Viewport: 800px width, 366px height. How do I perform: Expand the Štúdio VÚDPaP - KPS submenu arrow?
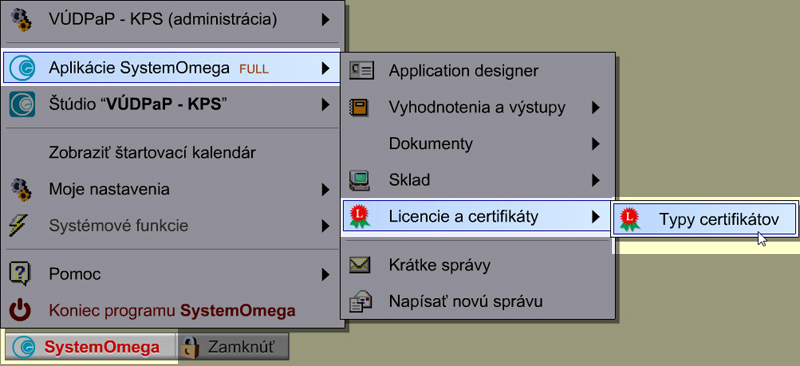[325, 105]
